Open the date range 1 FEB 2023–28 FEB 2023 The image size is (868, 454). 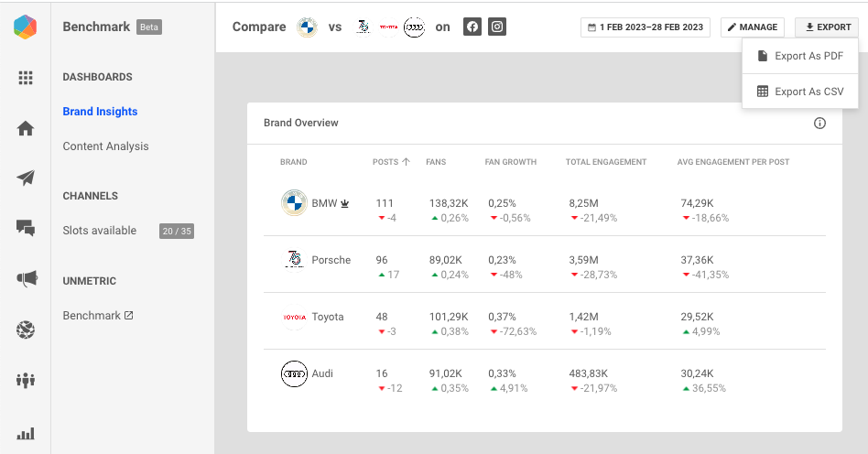[x=645, y=27]
